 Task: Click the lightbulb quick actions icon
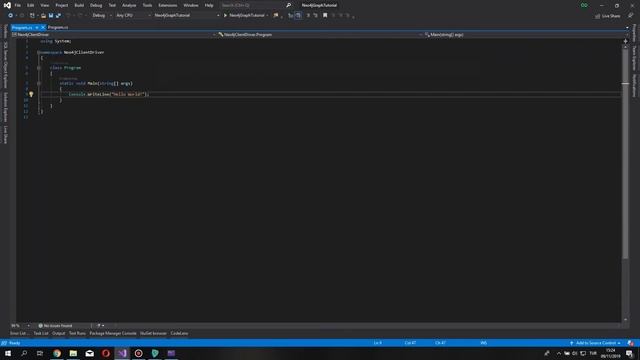point(31,94)
